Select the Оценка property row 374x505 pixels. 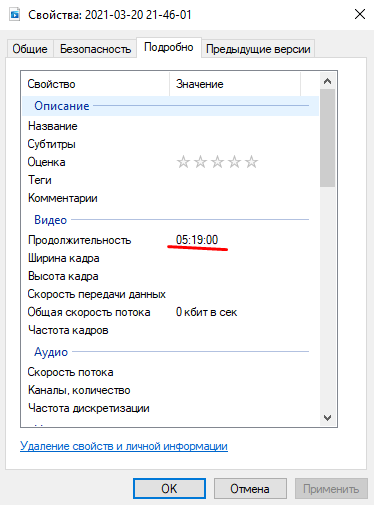[x=170, y=162]
